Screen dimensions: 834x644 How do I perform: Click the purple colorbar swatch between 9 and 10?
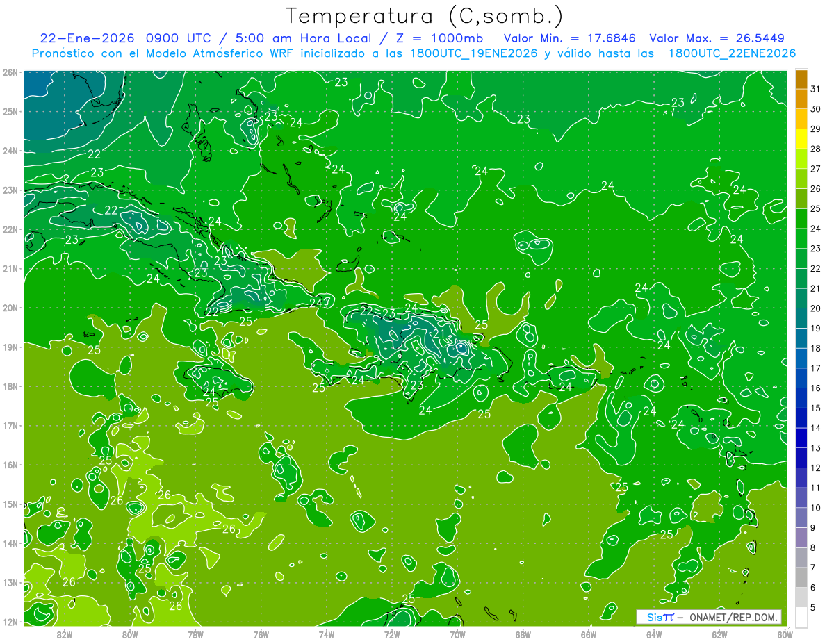click(801, 518)
